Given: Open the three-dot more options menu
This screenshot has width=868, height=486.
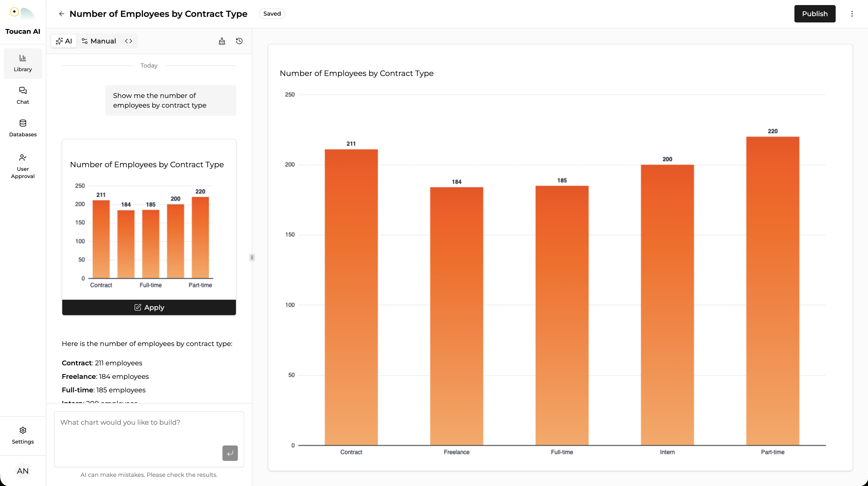Looking at the screenshot, I should point(852,14).
